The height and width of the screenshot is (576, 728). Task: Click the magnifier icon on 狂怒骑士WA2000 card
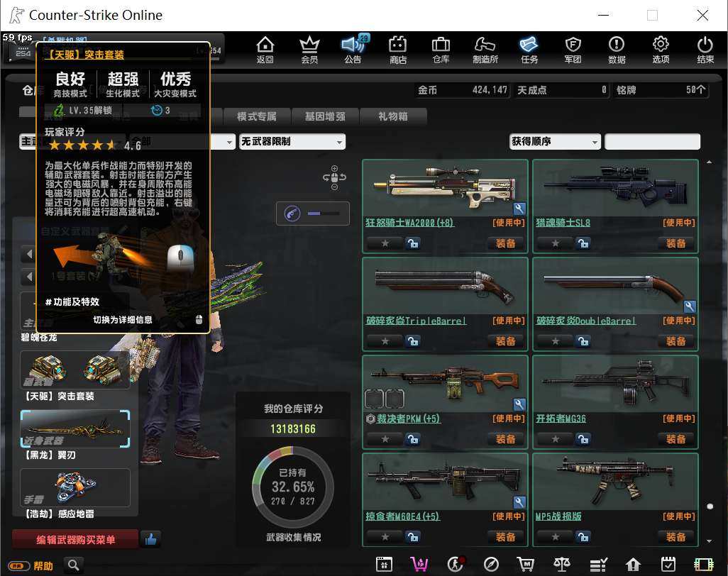(x=519, y=209)
